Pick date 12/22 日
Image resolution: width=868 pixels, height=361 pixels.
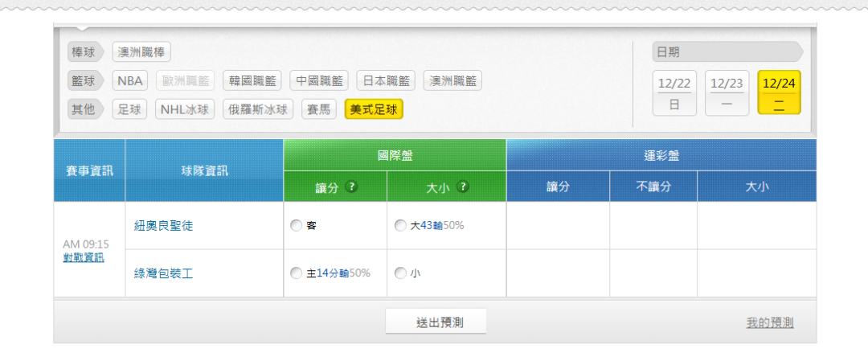pyautogui.click(x=674, y=93)
